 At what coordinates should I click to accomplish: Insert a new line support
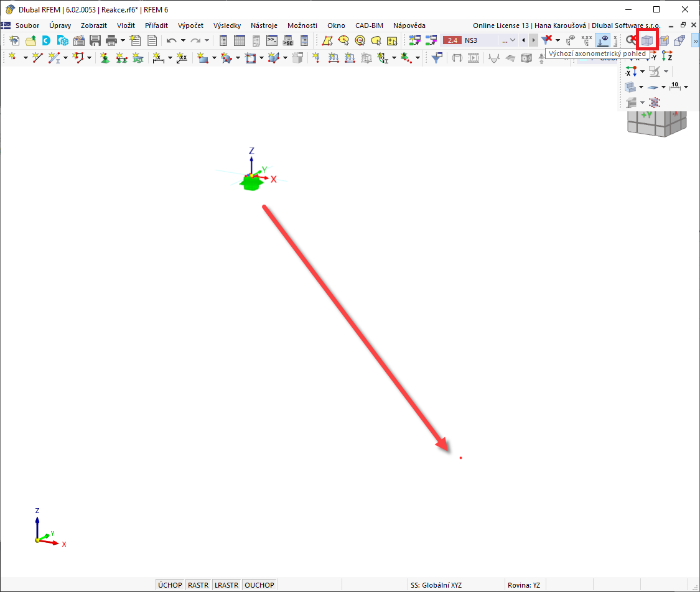[x=121, y=57]
